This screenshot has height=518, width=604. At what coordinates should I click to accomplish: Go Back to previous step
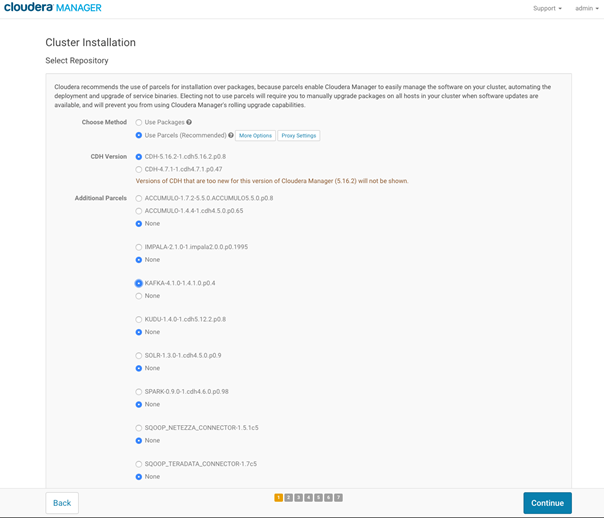click(62, 503)
